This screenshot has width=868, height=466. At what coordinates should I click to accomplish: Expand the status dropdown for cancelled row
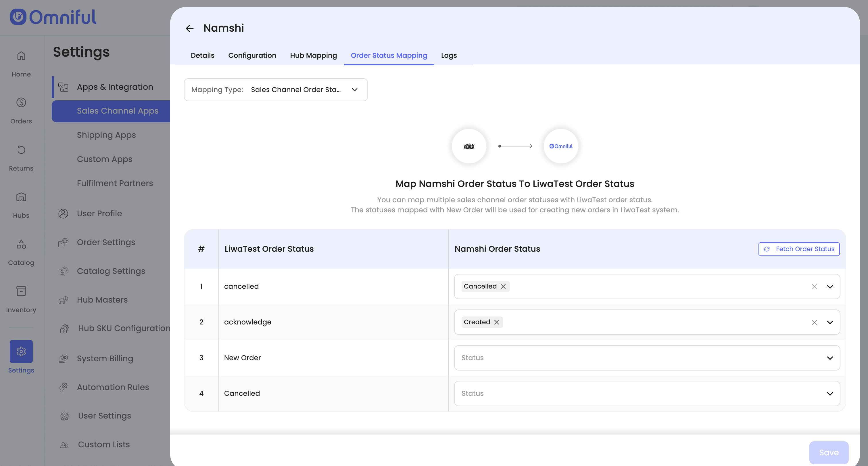tap(829, 287)
